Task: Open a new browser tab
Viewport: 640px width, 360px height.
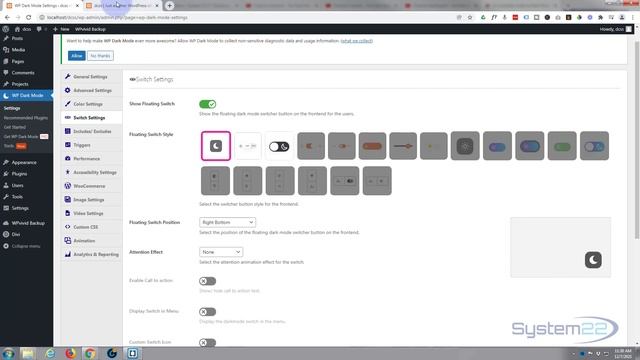Action: pyautogui.click(x=169, y=6)
